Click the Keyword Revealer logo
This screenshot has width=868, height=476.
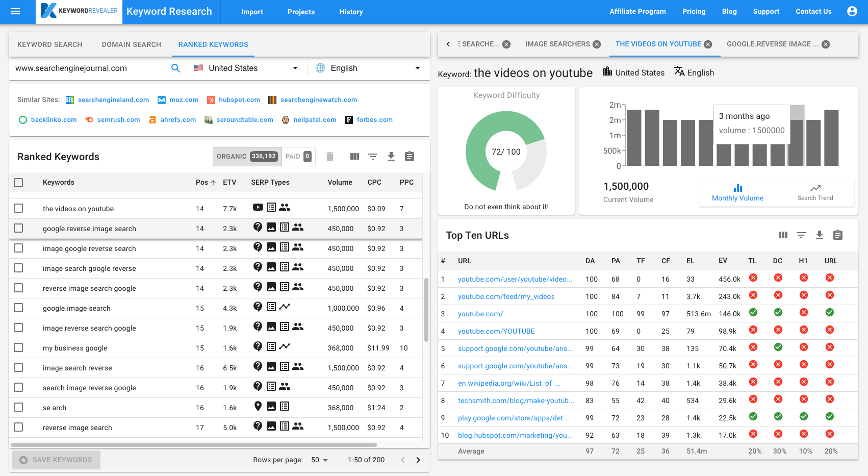point(79,11)
